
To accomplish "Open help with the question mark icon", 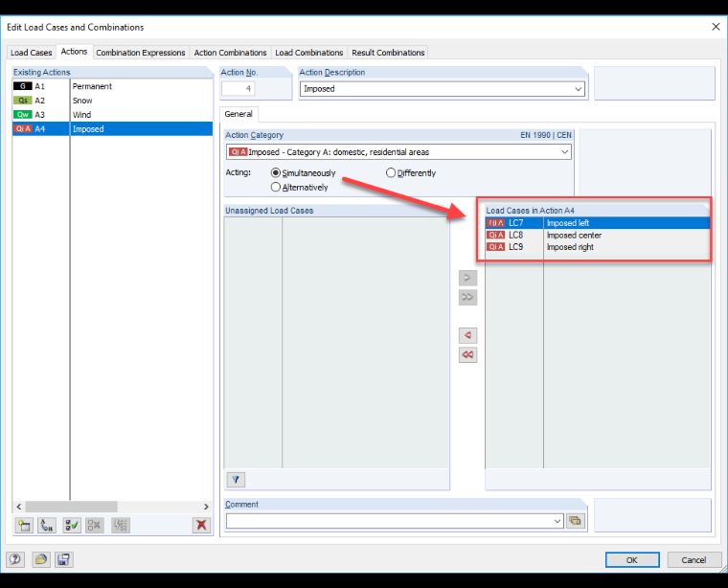I will point(15,559).
